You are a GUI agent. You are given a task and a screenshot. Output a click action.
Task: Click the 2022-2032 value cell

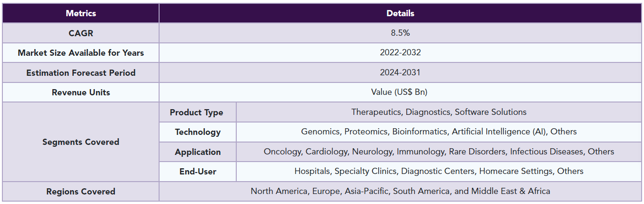point(400,53)
